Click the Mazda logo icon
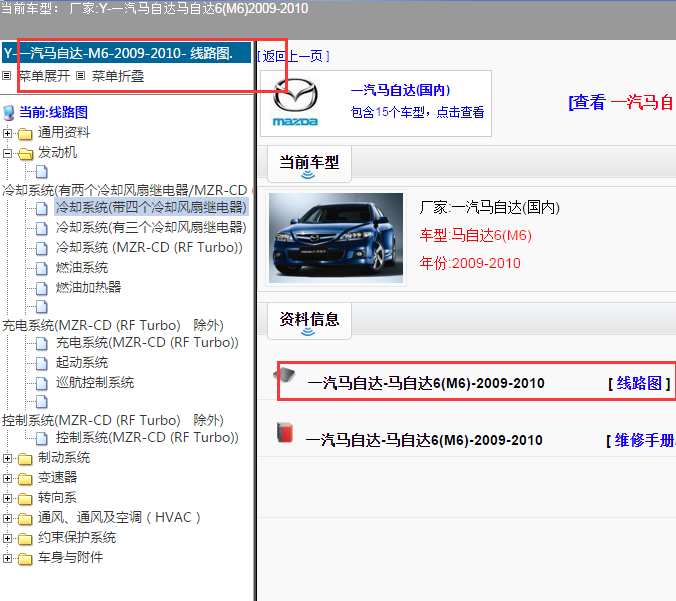This screenshot has width=676, height=601. [295, 102]
